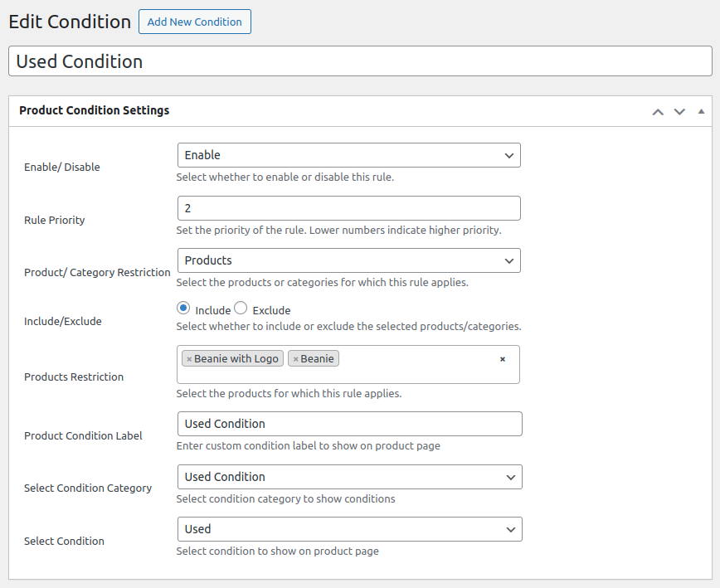Image resolution: width=720 pixels, height=588 pixels.
Task: Click the Used Condition title field
Action: (360, 61)
